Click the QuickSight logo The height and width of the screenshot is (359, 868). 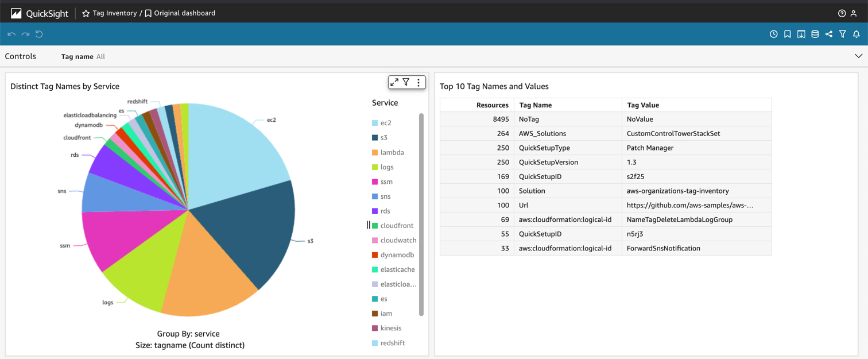40,13
